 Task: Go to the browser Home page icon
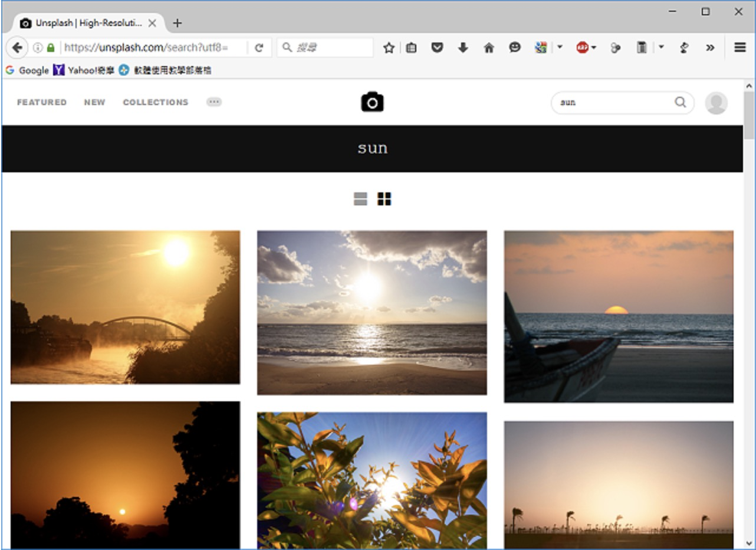click(x=489, y=48)
